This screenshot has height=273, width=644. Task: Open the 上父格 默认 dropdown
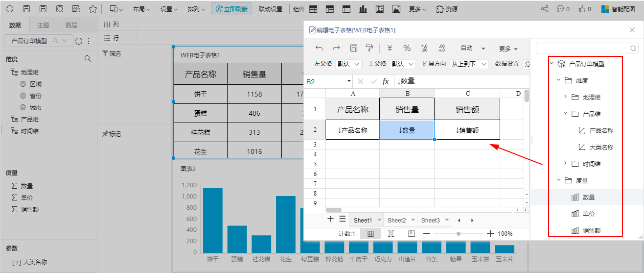[x=403, y=64]
